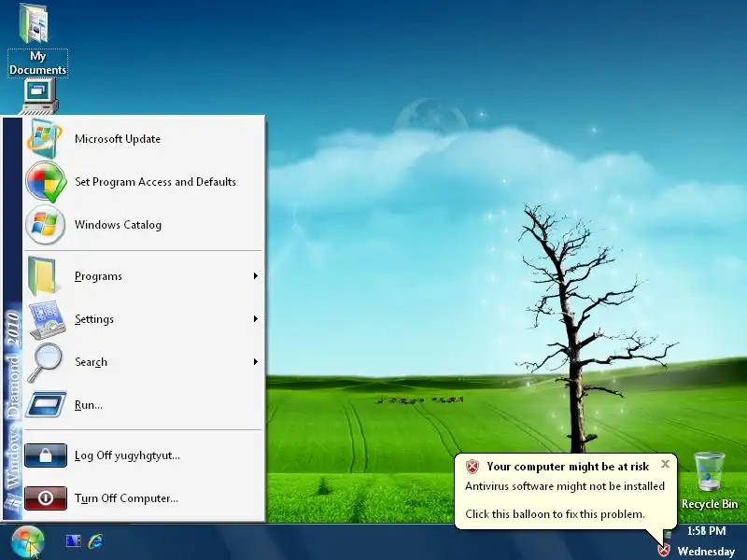The height and width of the screenshot is (560, 747).
Task: Click the 1:58 PM taskbar clock
Action: (x=706, y=531)
